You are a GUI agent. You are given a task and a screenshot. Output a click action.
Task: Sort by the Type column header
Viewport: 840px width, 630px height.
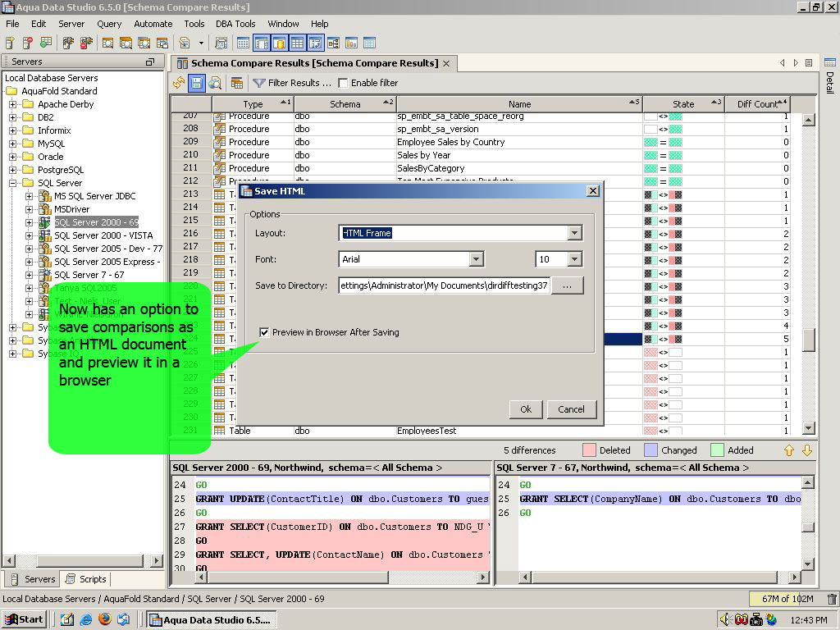pos(253,104)
